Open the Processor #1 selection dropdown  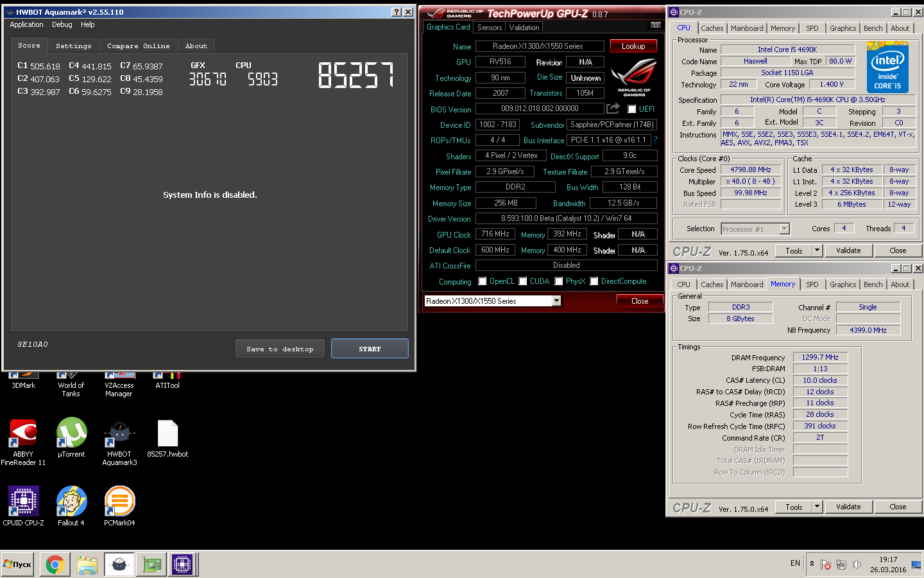coord(755,229)
